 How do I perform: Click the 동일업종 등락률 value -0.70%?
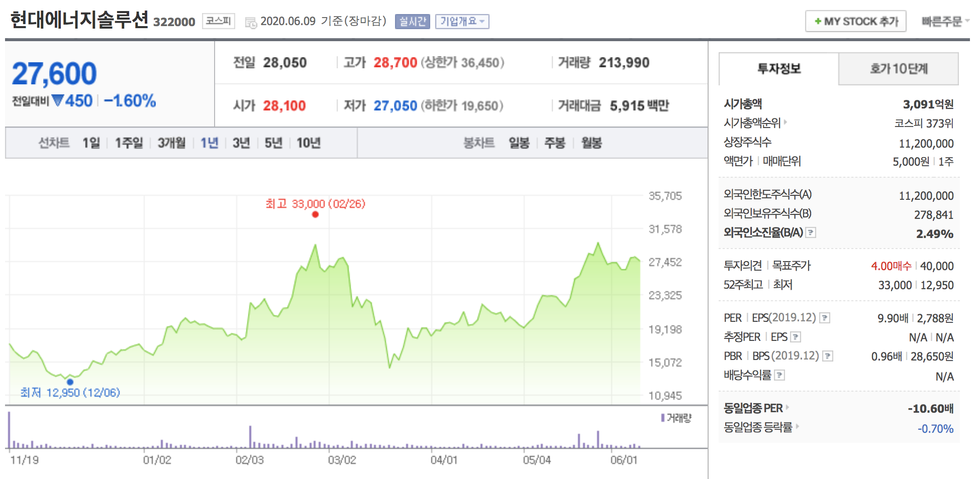[935, 428]
